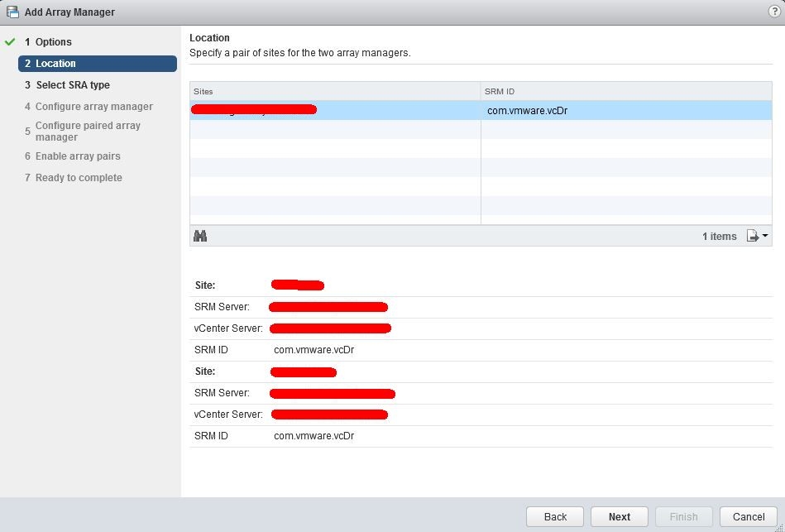Click the help question mark icon
Screen dimensions: 785x532
click(x=774, y=12)
